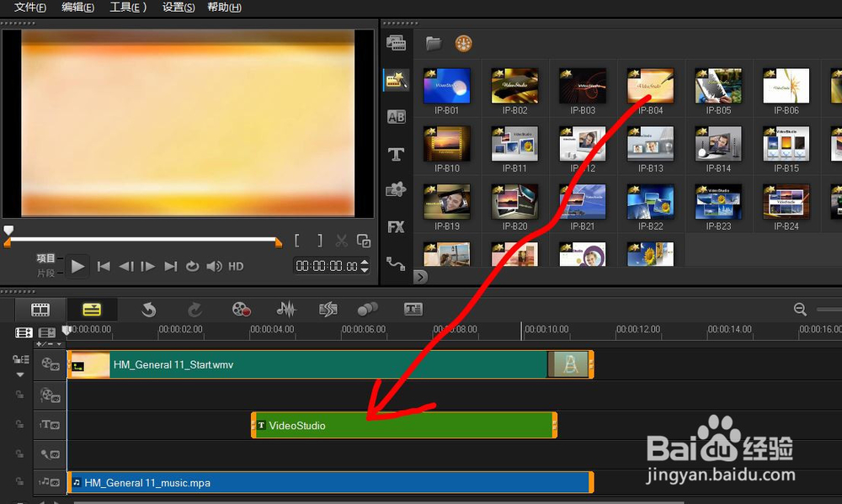Toggle lock on the Overlay track
Screen dimensions: 842x504
tap(19, 395)
